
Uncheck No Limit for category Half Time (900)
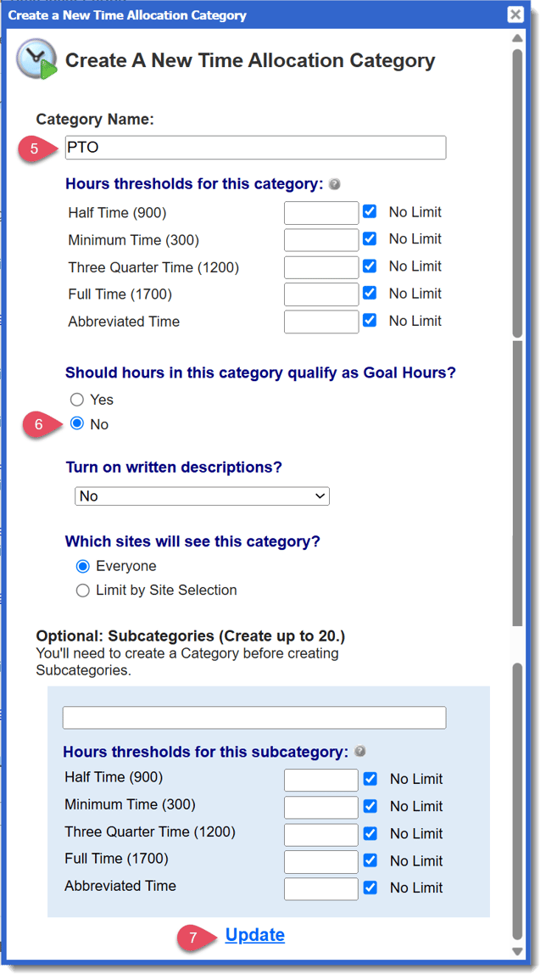pos(370,212)
